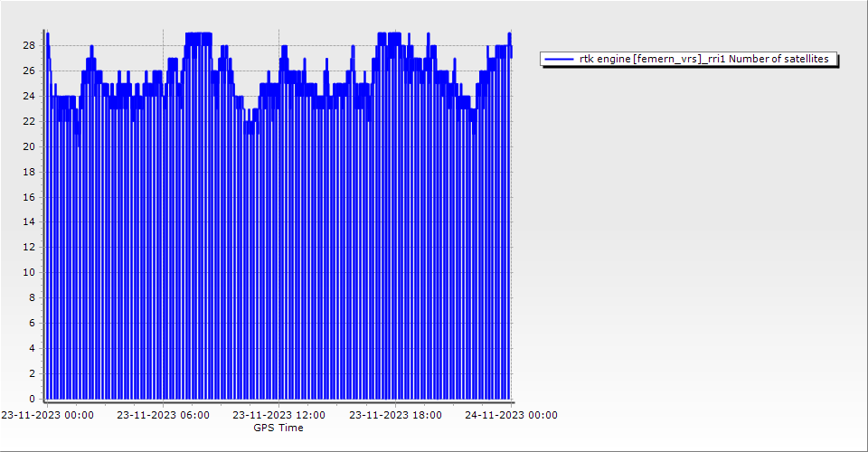The width and height of the screenshot is (868, 452).
Task: Click the 24-11-2023 00:00 x-axis label
Action: (511, 415)
